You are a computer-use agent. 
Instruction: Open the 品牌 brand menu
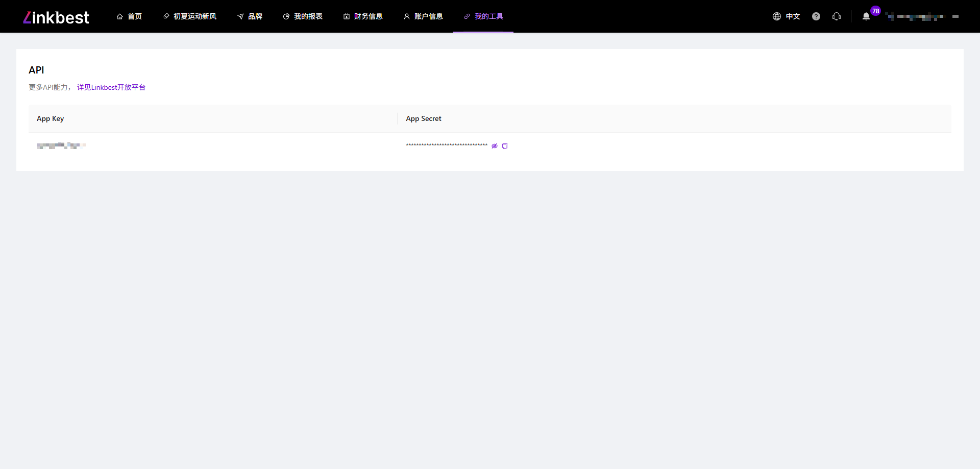click(250, 16)
